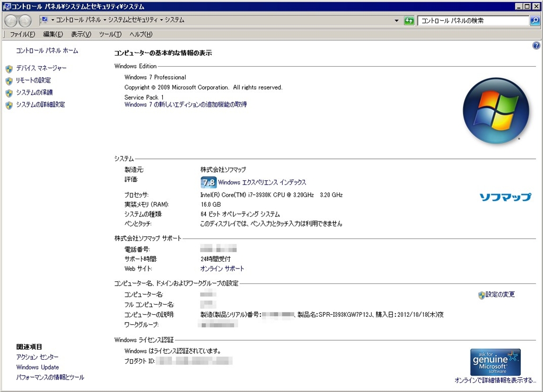Click the ask for genuine Microsoft software logo
543x392 pixels.
pyautogui.click(x=495, y=362)
